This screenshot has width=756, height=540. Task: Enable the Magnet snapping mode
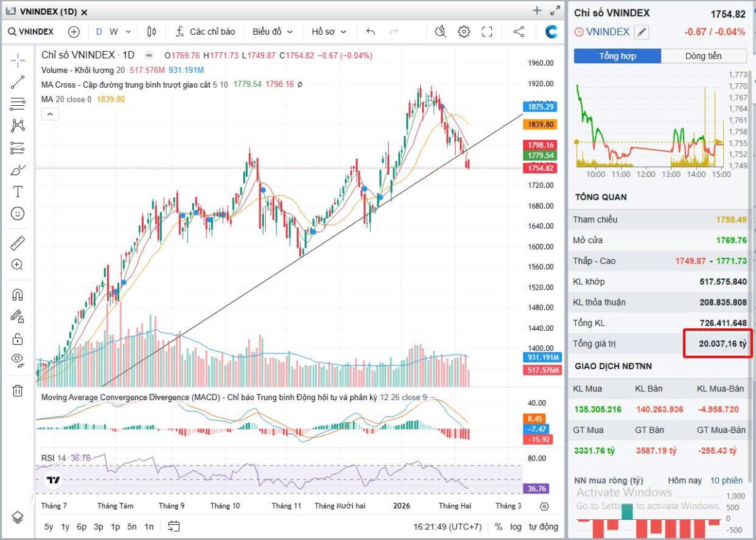coord(18,294)
